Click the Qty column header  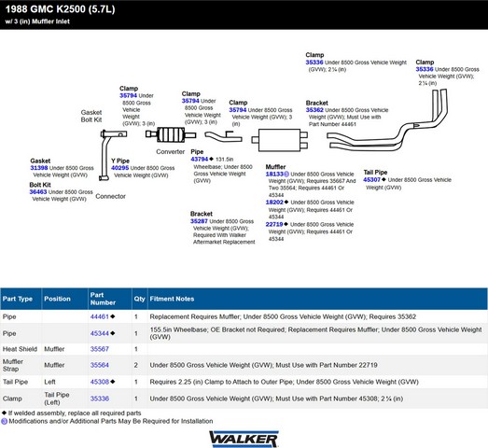(x=139, y=299)
